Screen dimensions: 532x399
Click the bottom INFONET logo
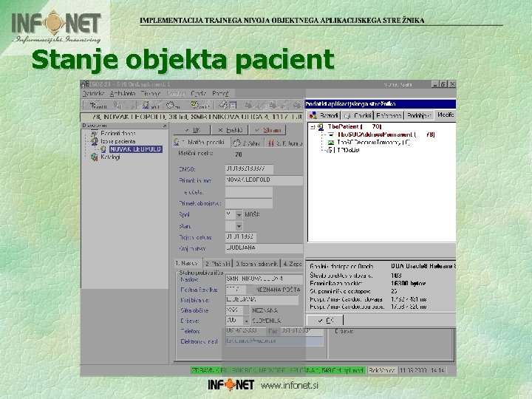pos(231,385)
